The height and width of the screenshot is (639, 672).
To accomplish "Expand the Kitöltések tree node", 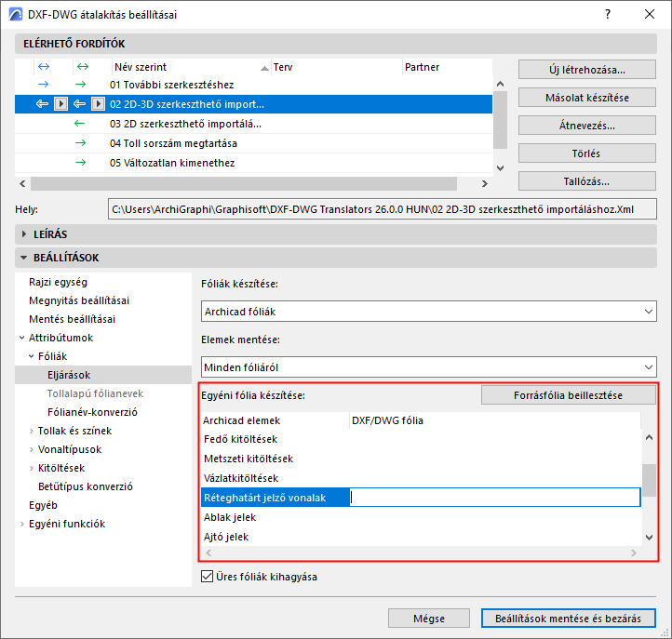I will point(32,468).
